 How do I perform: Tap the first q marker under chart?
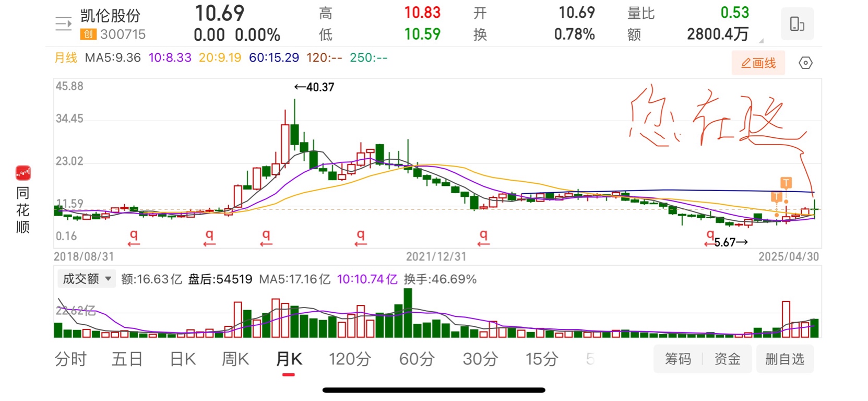134,238
